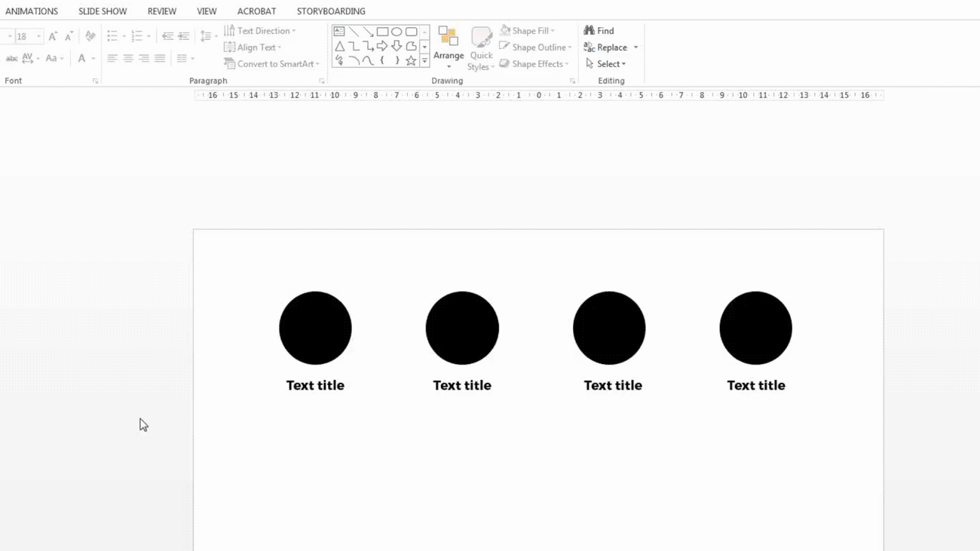980x551 pixels.
Task: Increase the list indent level
Action: click(183, 36)
